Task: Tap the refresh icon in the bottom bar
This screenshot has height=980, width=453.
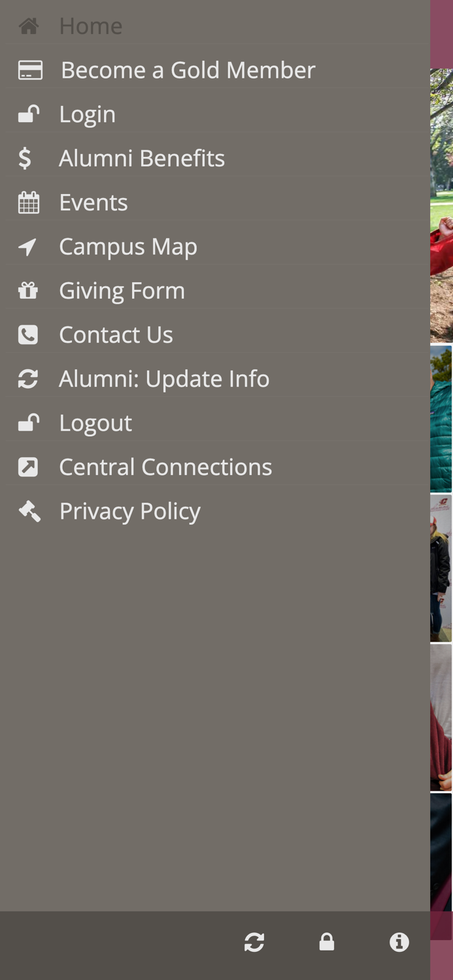Action: pos(254,941)
